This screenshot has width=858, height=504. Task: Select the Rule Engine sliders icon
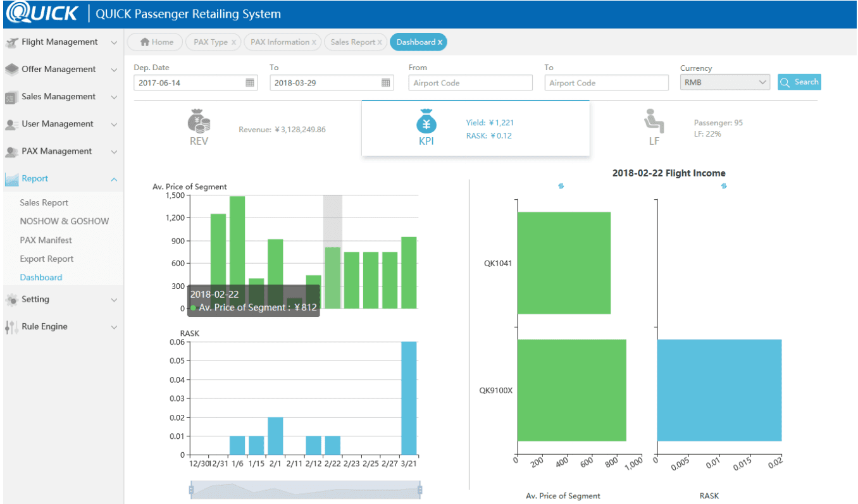[x=13, y=326]
